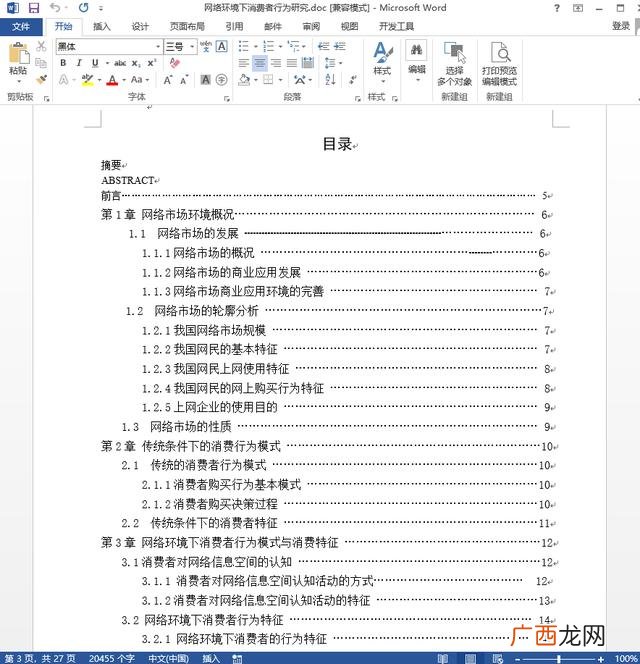Click the Paste (粘贴) clipboard icon
The height and width of the screenshot is (664, 640).
pos(19,55)
